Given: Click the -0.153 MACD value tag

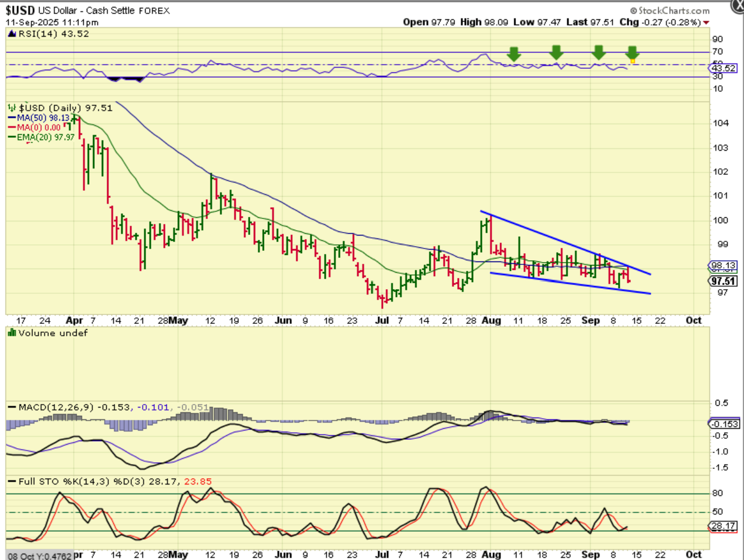Looking at the screenshot, I should tap(722, 424).
